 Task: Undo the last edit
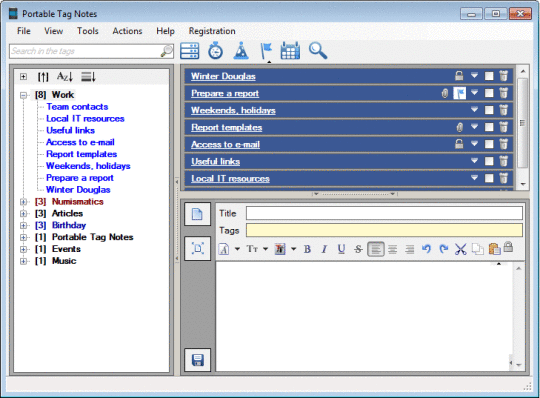point(426,249)
